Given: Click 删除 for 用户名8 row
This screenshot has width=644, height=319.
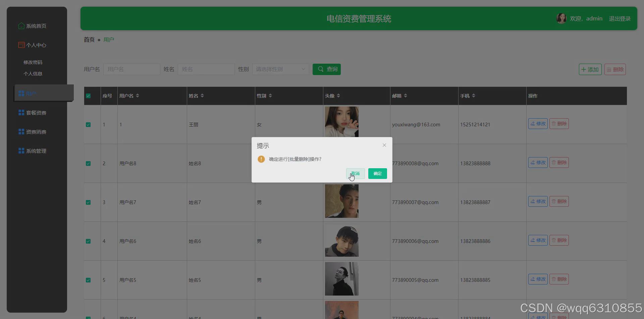Looking at the screenshot, I should (x=559, y=163).
